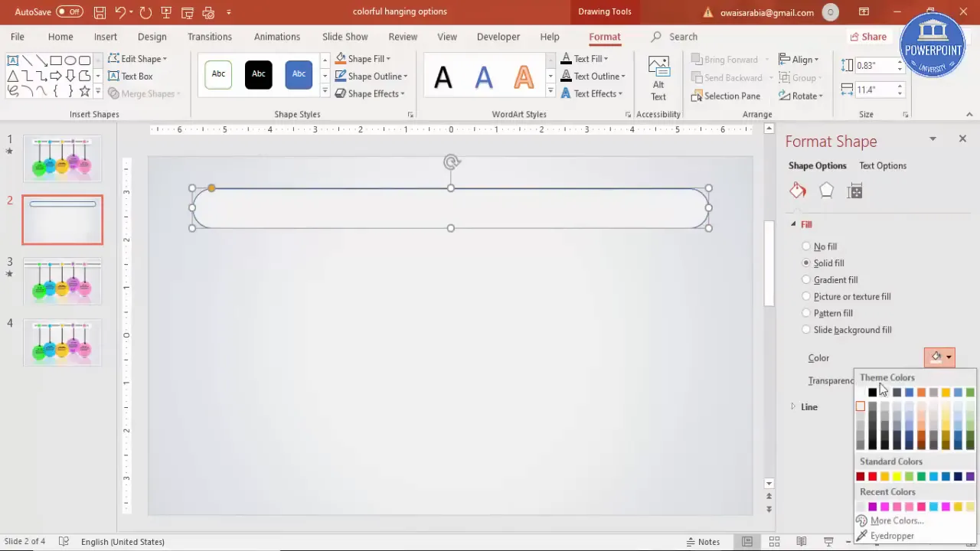The width and height of the screenshot is (980, 551).
Task: Switch to Normal view icon
Action: 746,542
